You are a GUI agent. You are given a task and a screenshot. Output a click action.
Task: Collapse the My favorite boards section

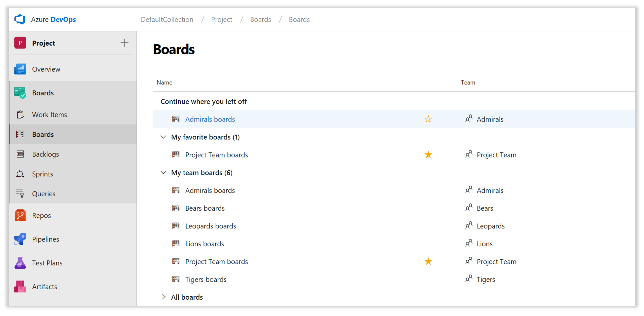click(163, 137)
